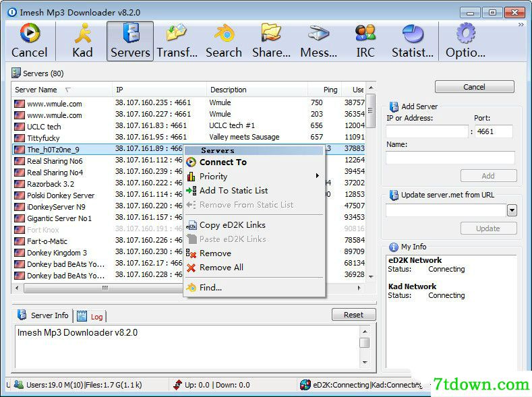Open the Transfers toolbar icon
532x397 pixels.
pos(177,32)
